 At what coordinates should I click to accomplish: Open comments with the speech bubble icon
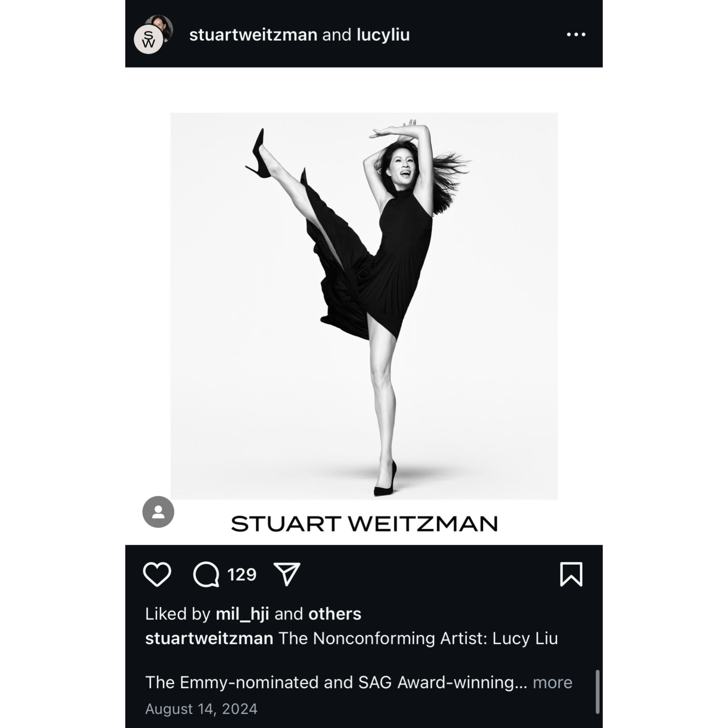pos(206,574)
